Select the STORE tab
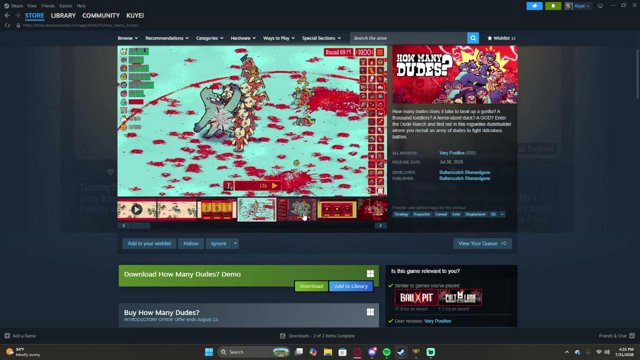 pos(34,16)
